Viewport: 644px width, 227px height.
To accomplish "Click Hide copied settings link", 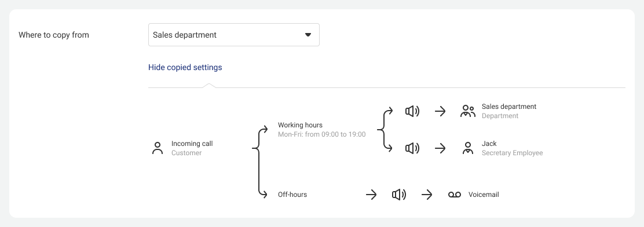I will pos(185,67).
